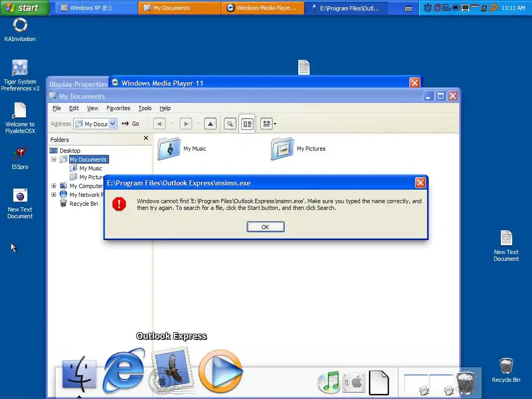The height and width of the screenshot is (399, 532).
Task: Open the Start menu
Action: (x=24, y=7)
